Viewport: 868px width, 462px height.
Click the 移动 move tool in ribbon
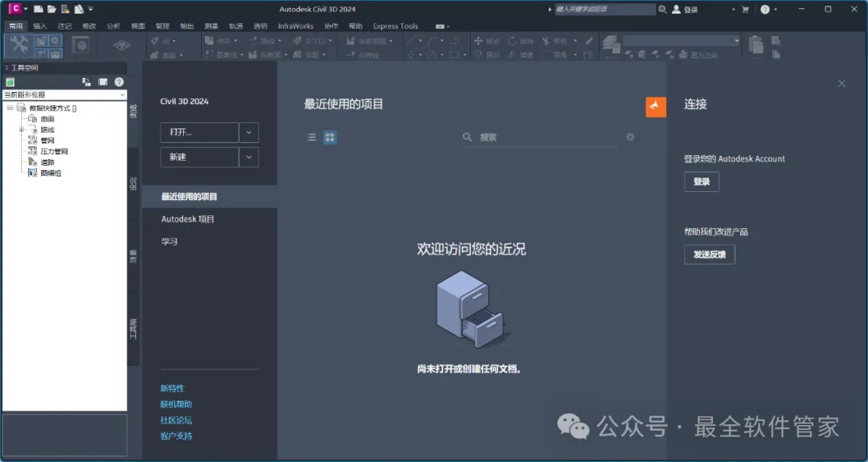[487, 41]
